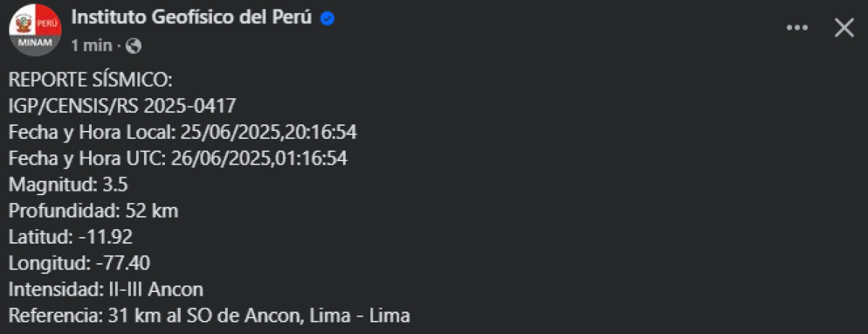This screenshot has width=868, height=334.
Task: Click the Peruvian coat of arms in page logo
Action: pos(22,22)
